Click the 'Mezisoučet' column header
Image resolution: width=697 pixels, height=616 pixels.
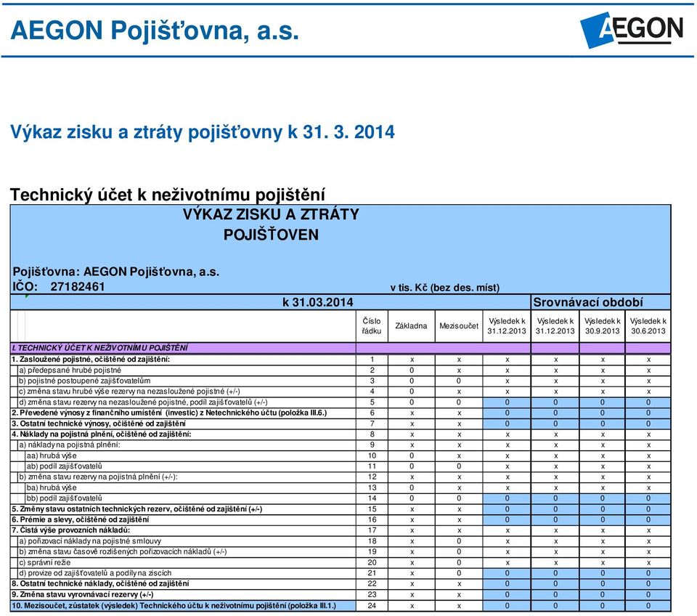[x=459, y=326]
